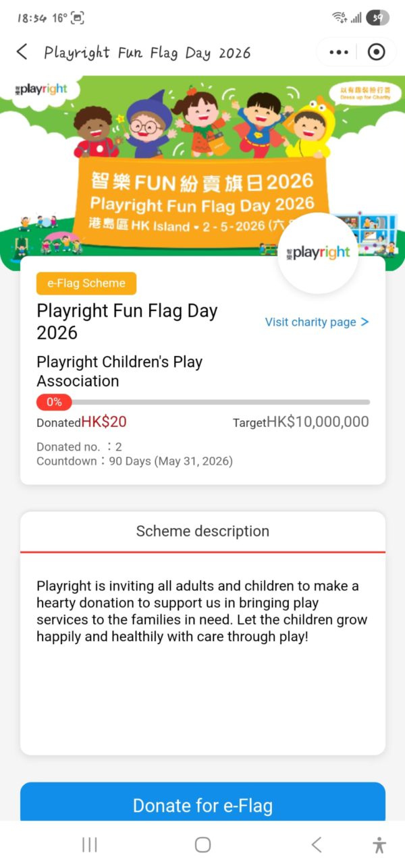
Task: Open the accessibility figure icon
Action: [379, 844]
